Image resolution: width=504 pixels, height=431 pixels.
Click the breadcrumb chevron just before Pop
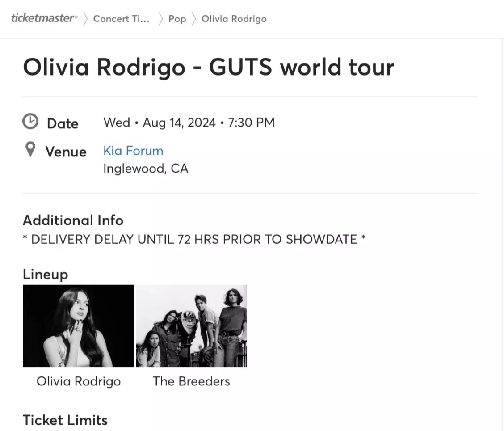[x=160, y=19]
